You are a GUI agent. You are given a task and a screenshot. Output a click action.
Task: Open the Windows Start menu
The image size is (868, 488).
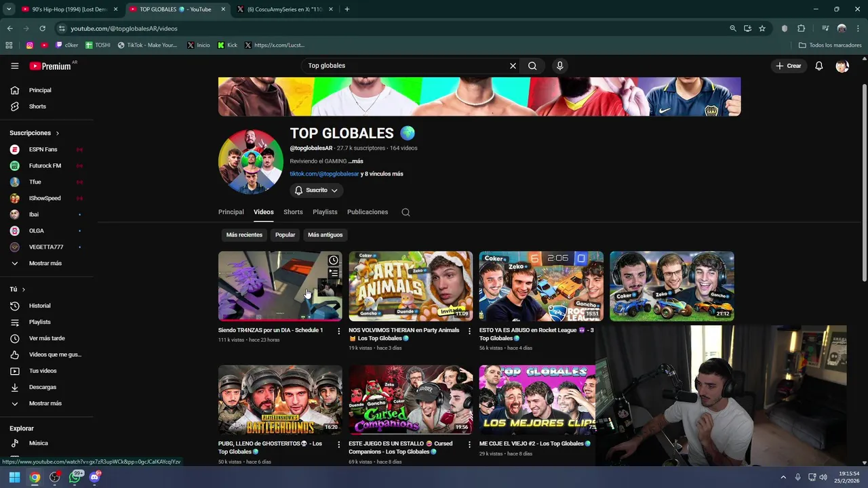coord(14,477)
